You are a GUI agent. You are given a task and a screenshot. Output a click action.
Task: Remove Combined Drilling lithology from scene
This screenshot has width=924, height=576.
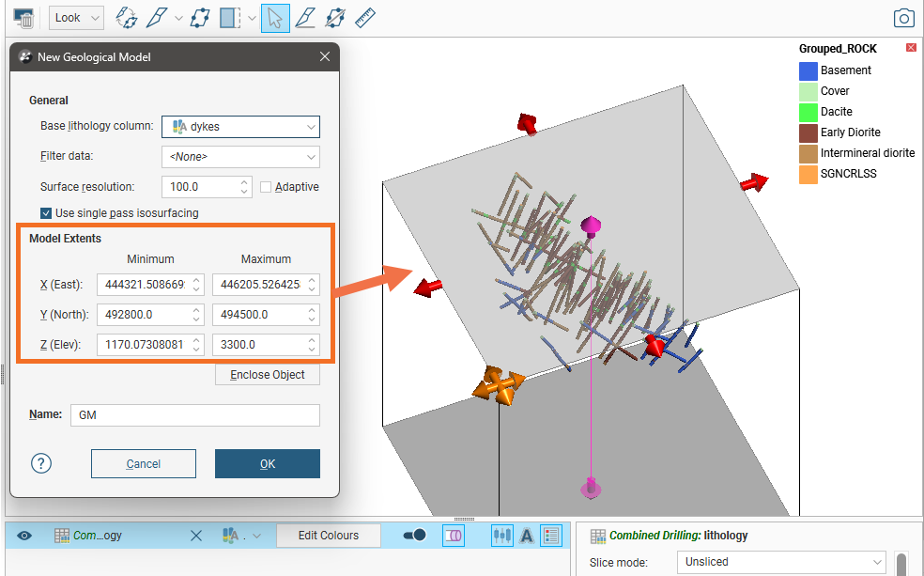point(195,536)
